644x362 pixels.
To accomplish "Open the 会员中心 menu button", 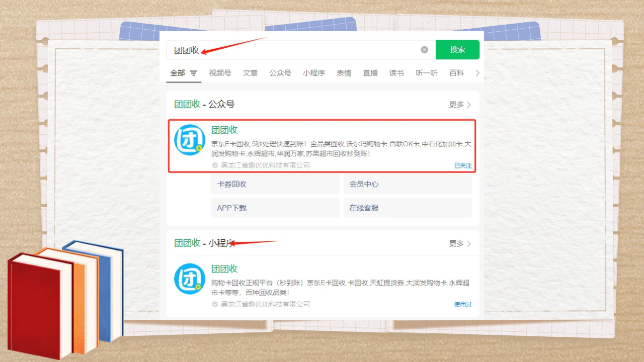I will coord(408,184).
